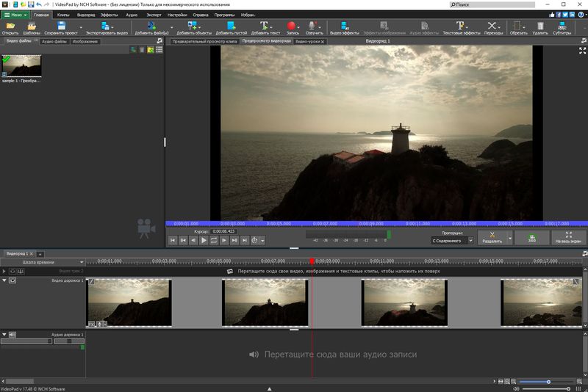588x392 pixels.
Task: Click the Разделить split button
Action: point(491,237)
